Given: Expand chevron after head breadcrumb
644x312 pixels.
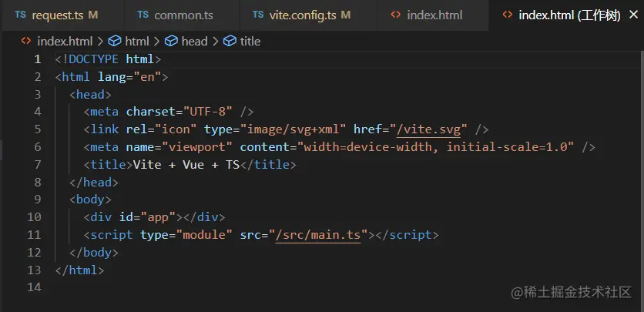Looking at the screenshot, I should click(x=215, y=42).
